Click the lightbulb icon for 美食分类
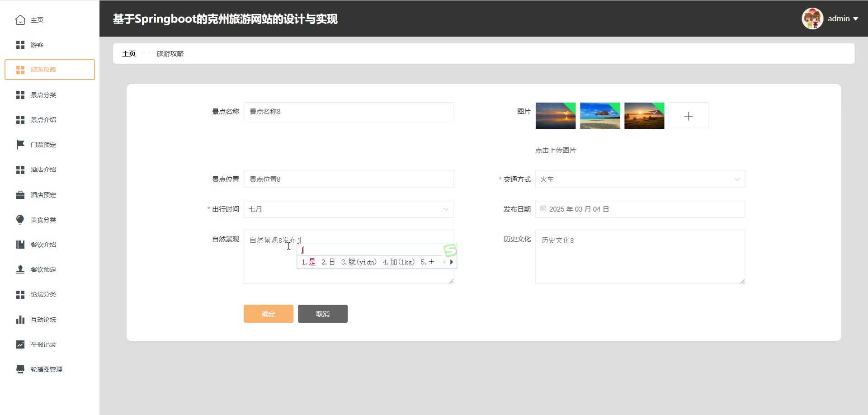Viewport: 868px width, 415px height. pos(20,220)
